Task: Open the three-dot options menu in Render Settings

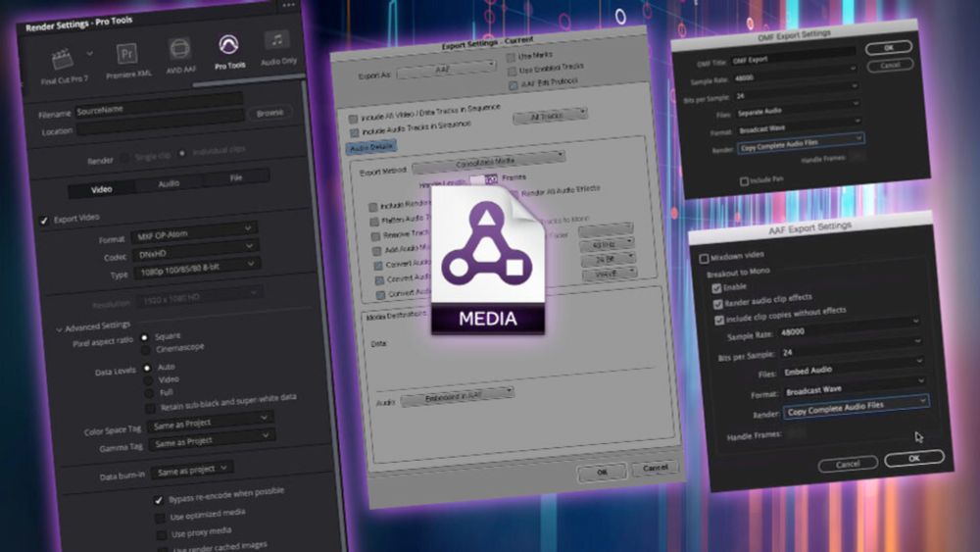Action: 288,5
